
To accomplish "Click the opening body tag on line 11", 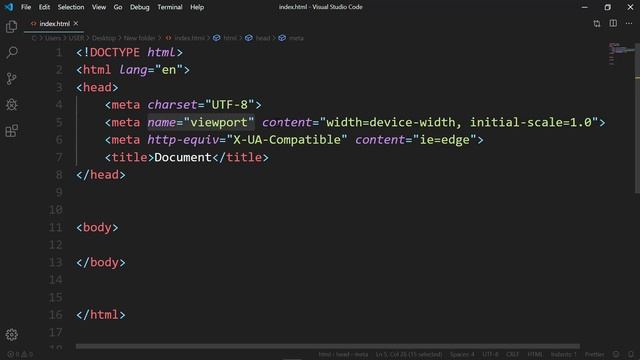I will point(97,227).
